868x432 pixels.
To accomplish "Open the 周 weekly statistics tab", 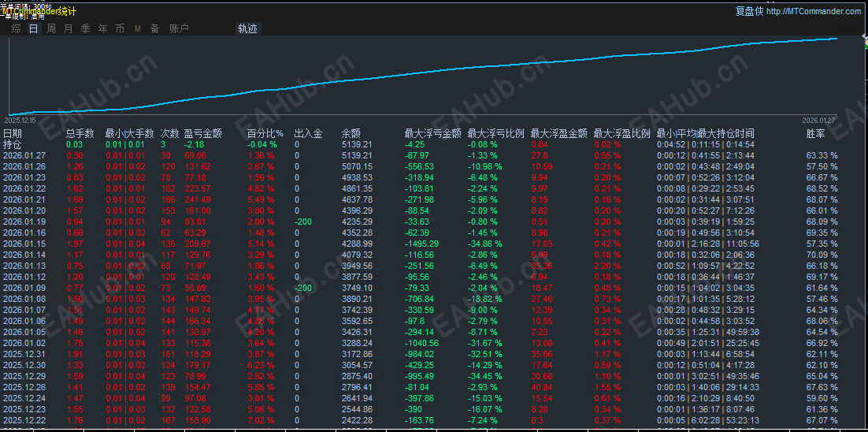I will [51, 29].
